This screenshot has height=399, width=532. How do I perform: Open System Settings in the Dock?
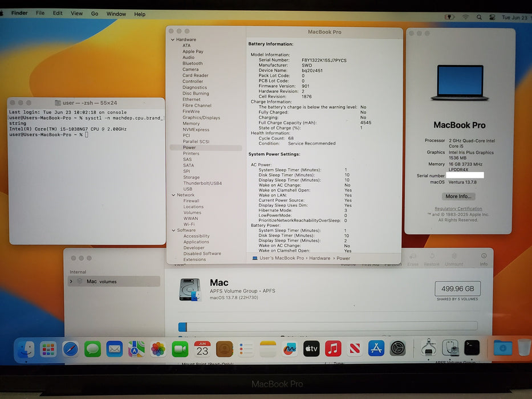click(397, 349)
